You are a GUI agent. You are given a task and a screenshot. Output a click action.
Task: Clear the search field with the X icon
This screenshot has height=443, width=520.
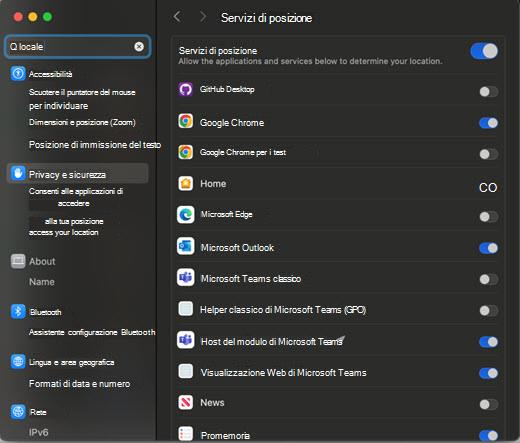[x=139, y=47]
